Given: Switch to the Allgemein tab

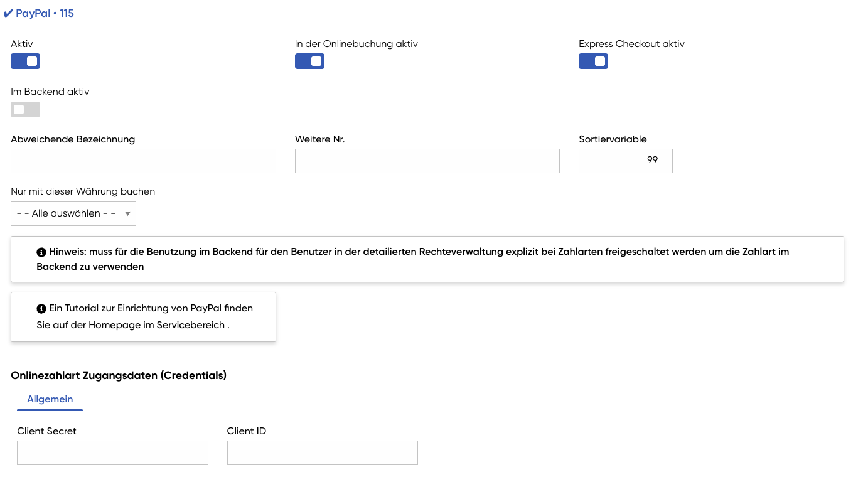Looking at the screenshot, I should pos(50,399).
